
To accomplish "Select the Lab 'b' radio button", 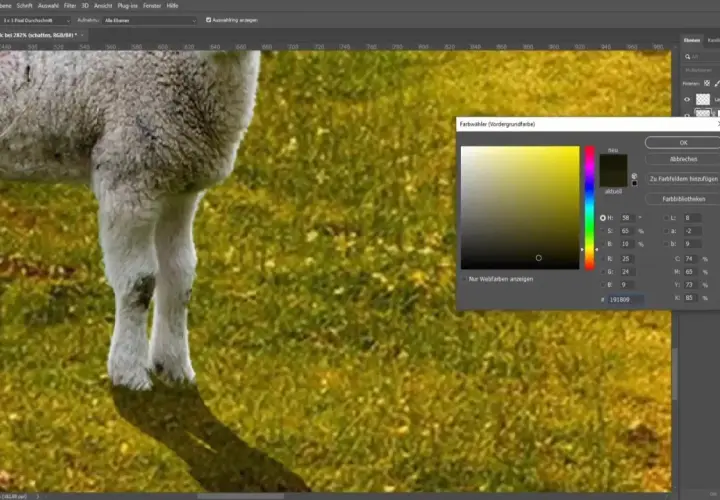I will point(665,244).
